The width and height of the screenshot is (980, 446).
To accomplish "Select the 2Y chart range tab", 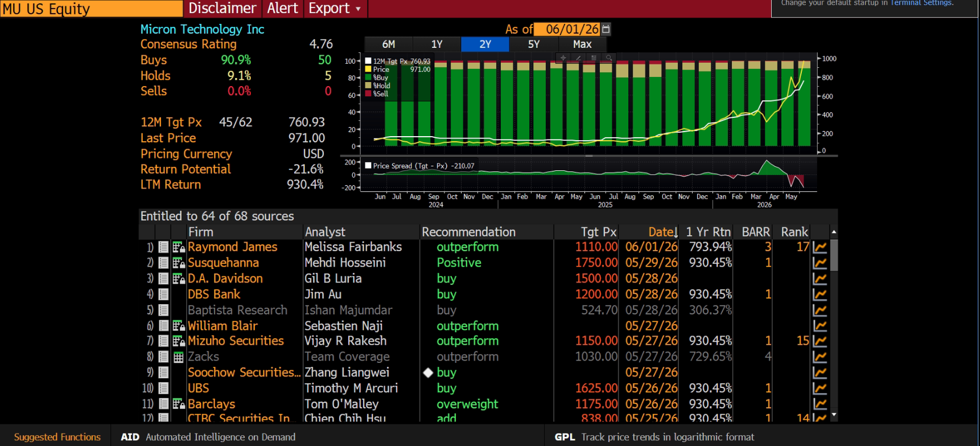I will coord(485,44).
